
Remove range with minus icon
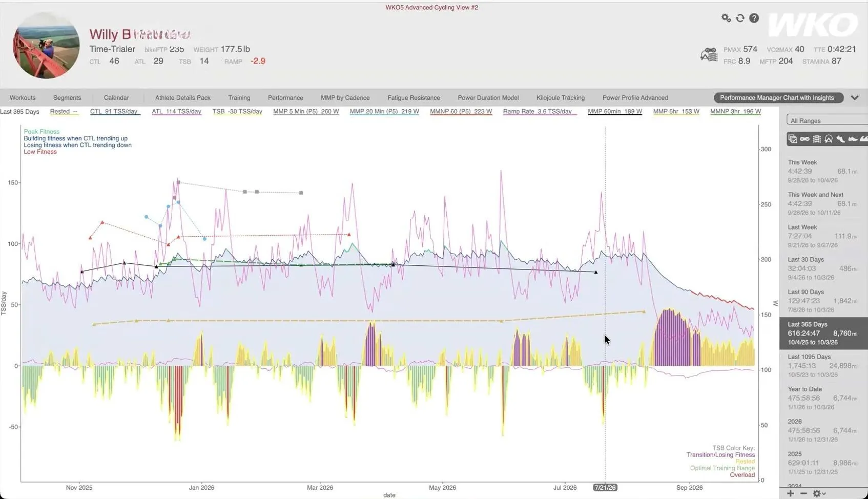[803, 493]
